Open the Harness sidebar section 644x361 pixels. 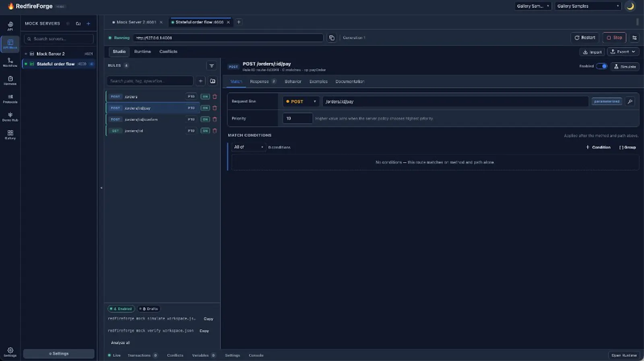click(10, 80)
